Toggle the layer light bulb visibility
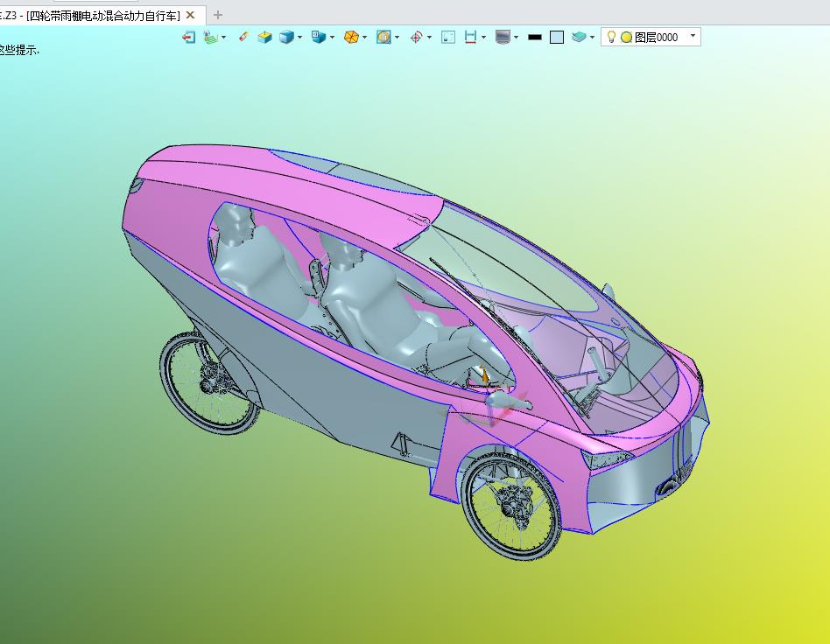The height and width of the screenshot is (644, 830). tap(611, 38)
